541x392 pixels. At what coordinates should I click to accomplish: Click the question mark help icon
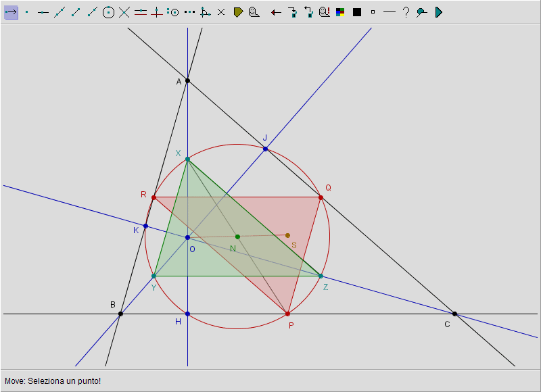(406, 12)
